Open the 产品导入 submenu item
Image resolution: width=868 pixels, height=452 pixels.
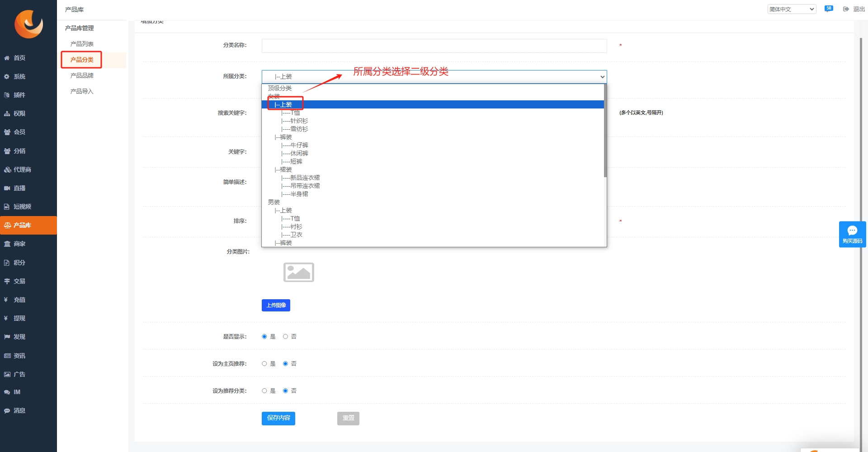82,91
